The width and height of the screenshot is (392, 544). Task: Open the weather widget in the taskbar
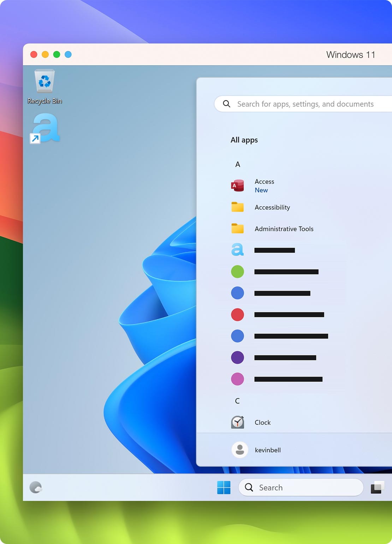36,487
